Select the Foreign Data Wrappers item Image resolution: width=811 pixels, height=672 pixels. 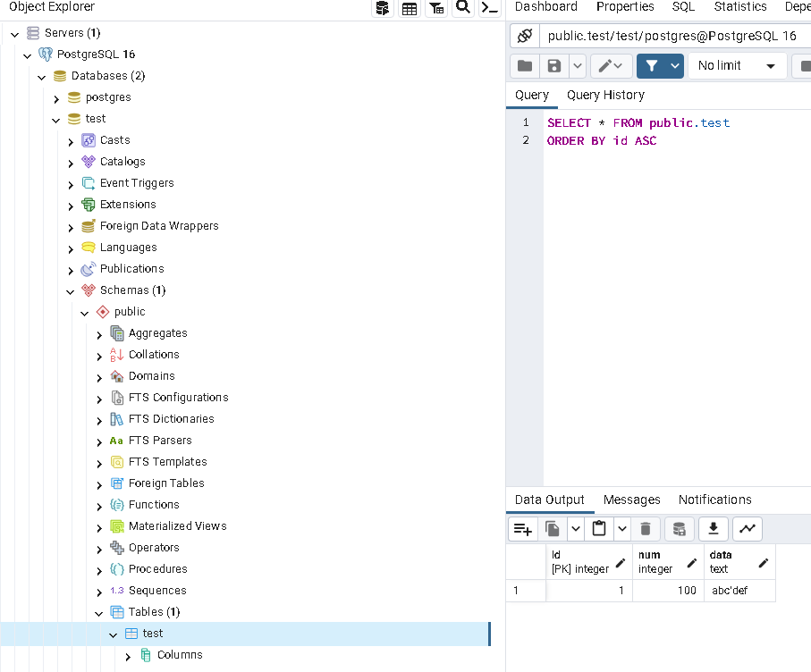tap(159, 226)
